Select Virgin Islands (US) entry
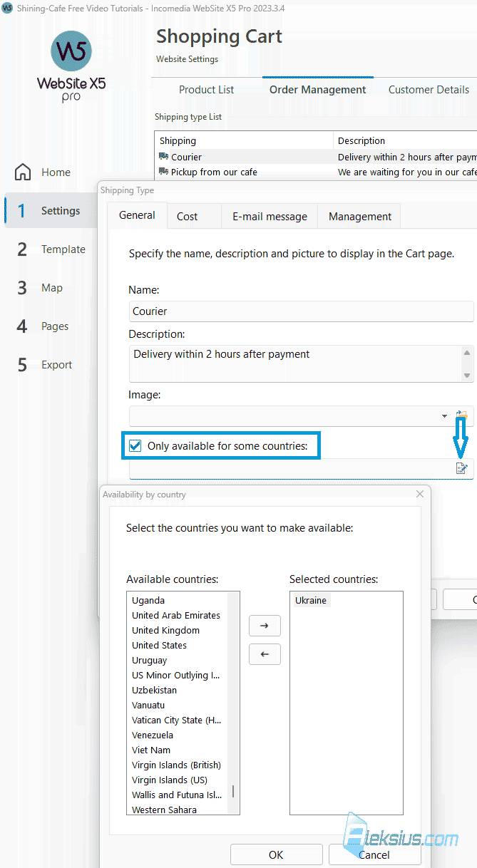This screenshot has height=868, width=477. (170, 780)
